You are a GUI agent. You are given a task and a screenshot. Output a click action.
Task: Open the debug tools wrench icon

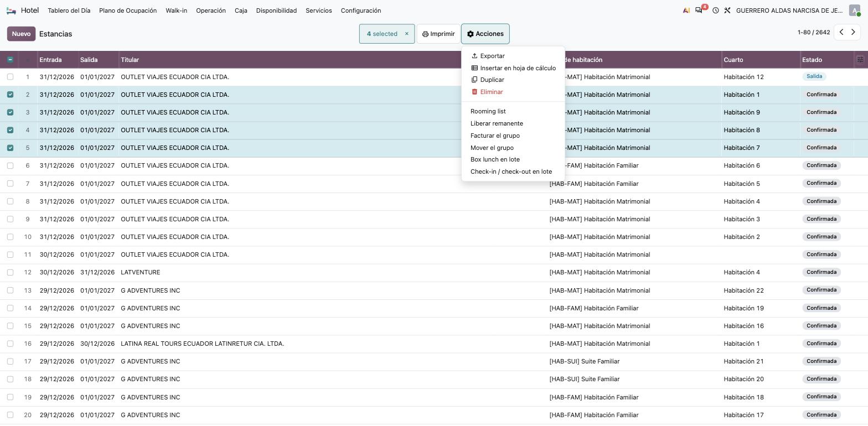[727, 11]
